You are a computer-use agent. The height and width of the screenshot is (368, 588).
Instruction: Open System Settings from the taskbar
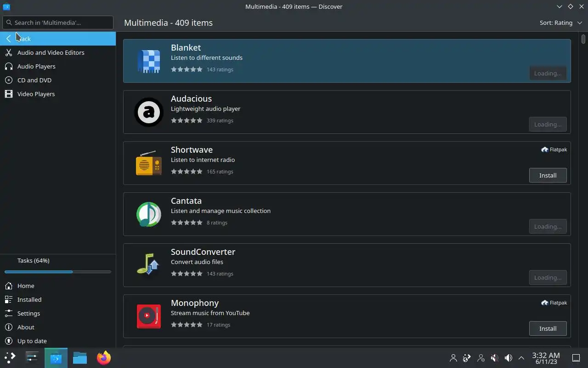(32, 357)
